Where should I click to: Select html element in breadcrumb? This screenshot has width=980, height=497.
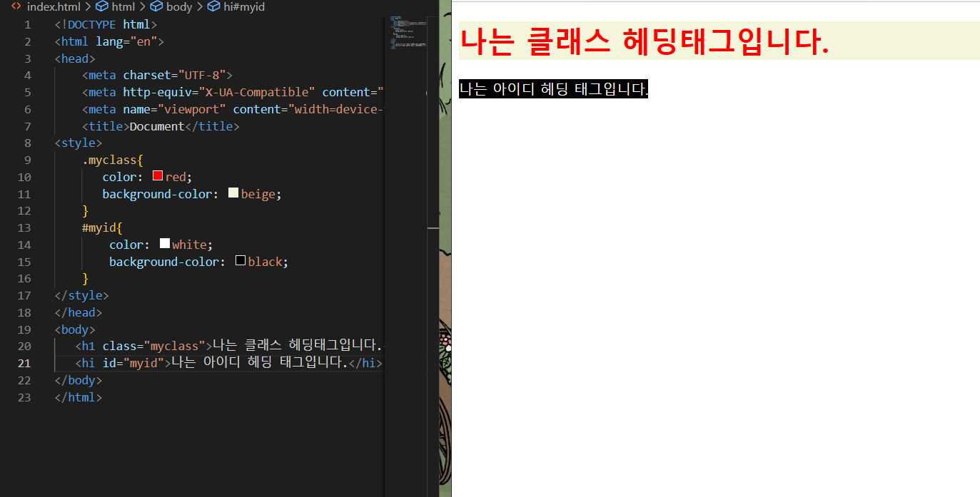(x=123, y=7)
